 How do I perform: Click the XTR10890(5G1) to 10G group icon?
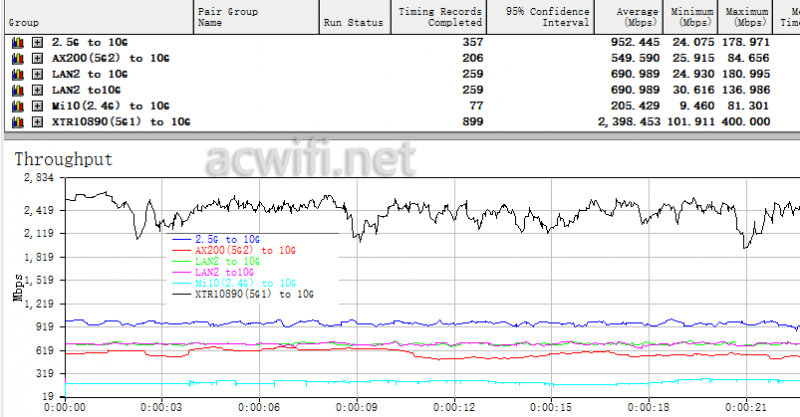pos(18,121)
